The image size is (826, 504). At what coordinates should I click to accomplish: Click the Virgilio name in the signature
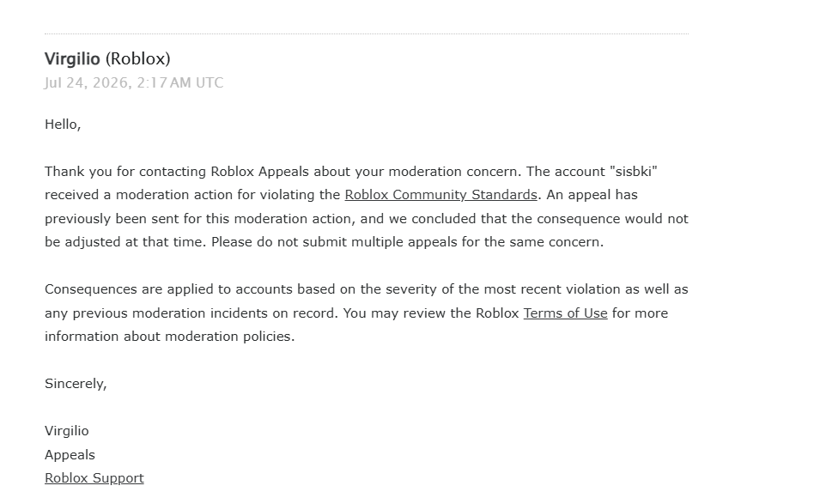(x=67, y=431)
